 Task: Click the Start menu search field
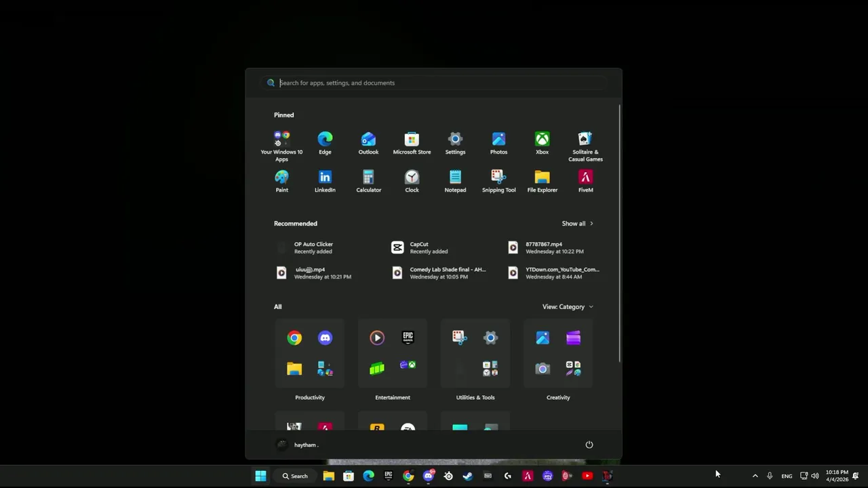(x=434, y=83)
